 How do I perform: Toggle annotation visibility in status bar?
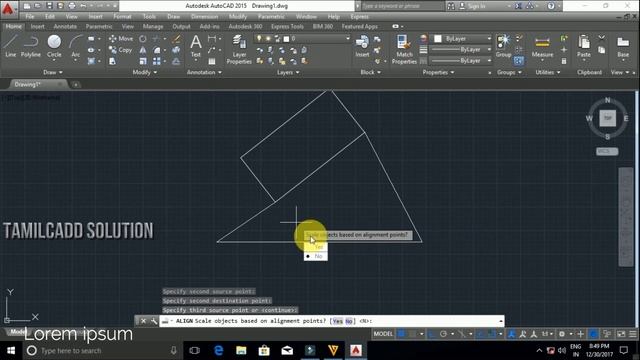pos(511,334)
